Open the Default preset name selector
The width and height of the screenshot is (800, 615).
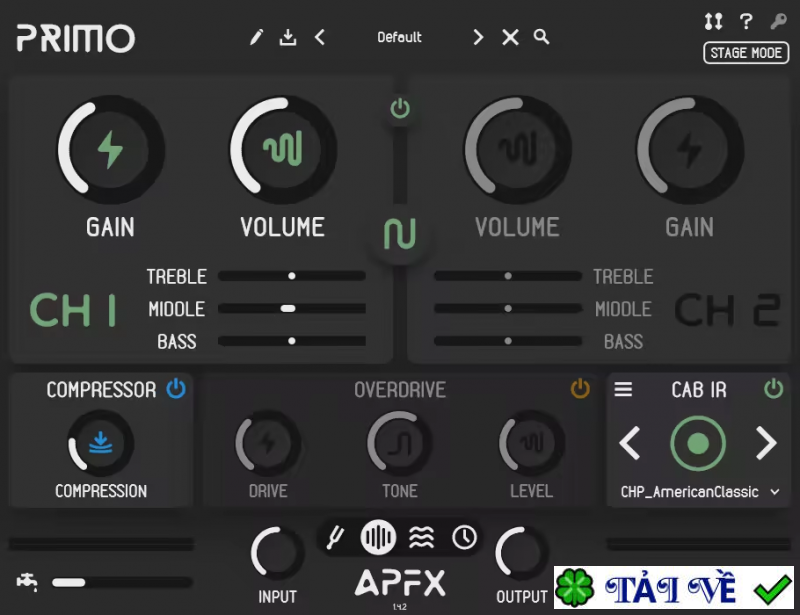click(399, 37)
